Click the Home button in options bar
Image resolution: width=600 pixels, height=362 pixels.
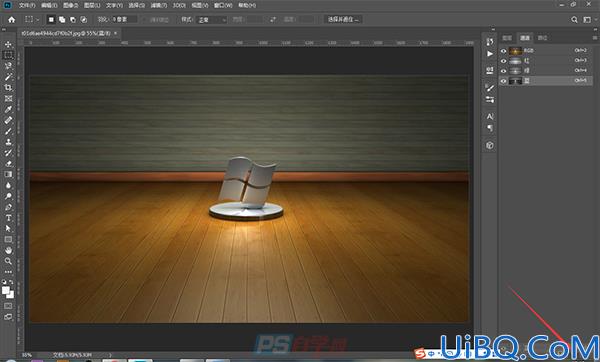point(11,19)
